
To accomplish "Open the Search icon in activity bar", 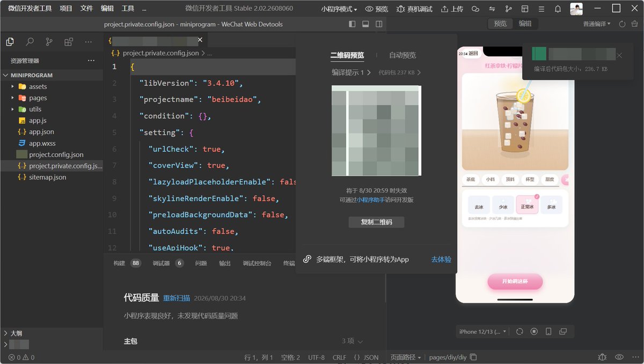I will (30, 42).
